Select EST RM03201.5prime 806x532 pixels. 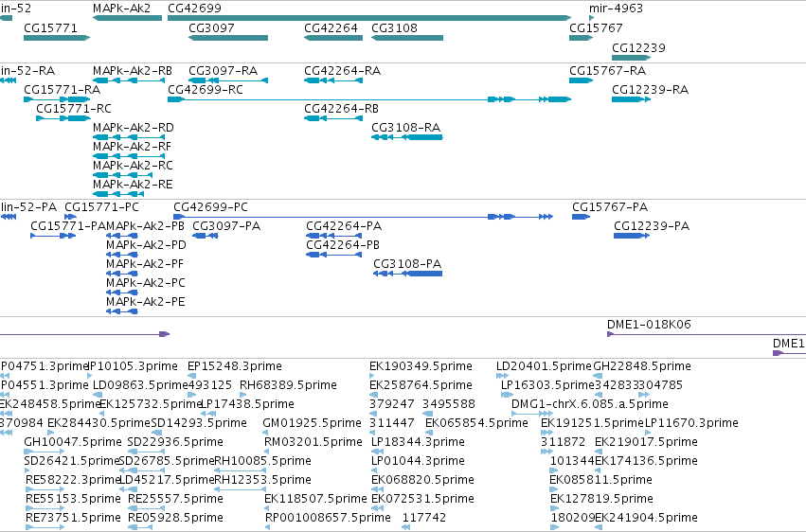point(267,452)
